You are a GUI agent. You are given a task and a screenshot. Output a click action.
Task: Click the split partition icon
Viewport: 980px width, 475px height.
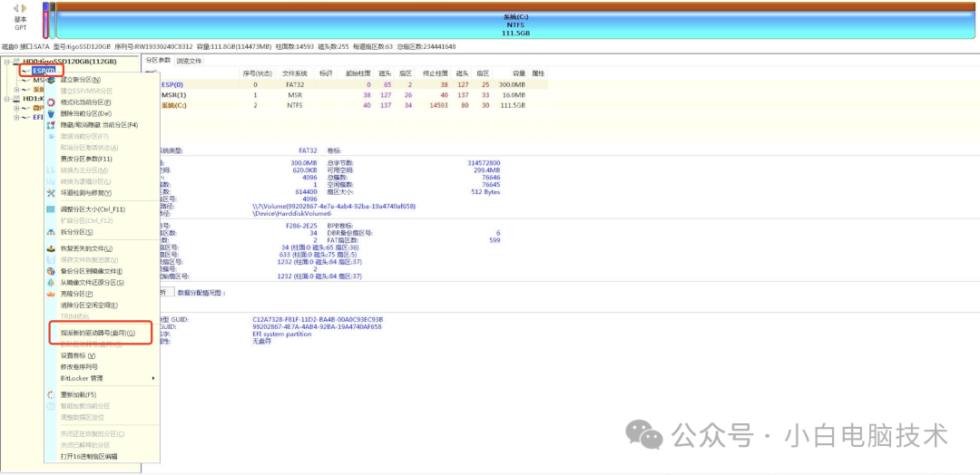[x=51, y=232]
